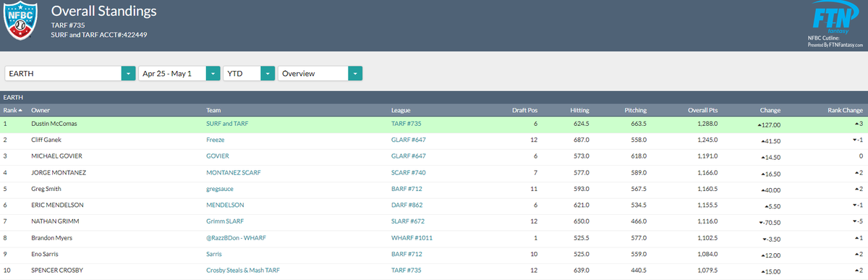The image size is (868, 280).
Task: Open Freeze team link
Action: 216,140
